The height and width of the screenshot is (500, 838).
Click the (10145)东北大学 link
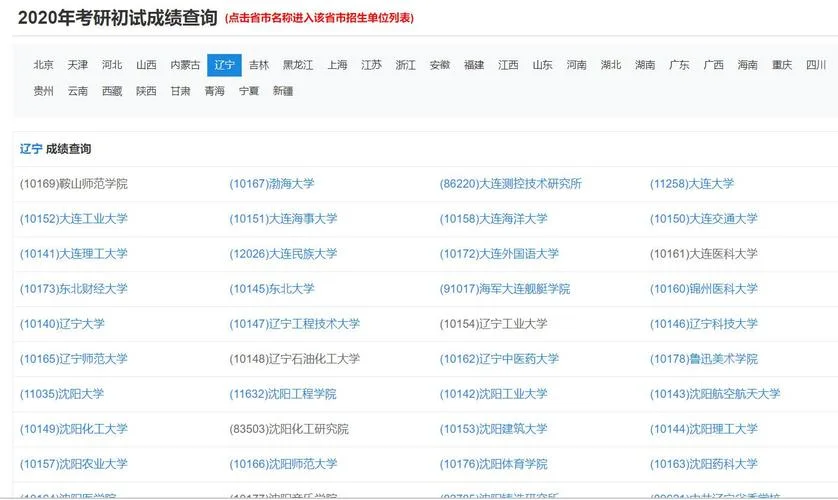(271, 289)
